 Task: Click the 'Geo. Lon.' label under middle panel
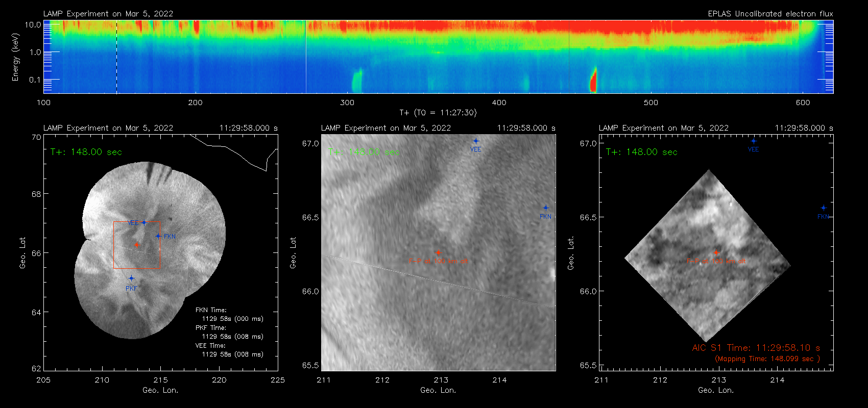(x=438, y=390)
